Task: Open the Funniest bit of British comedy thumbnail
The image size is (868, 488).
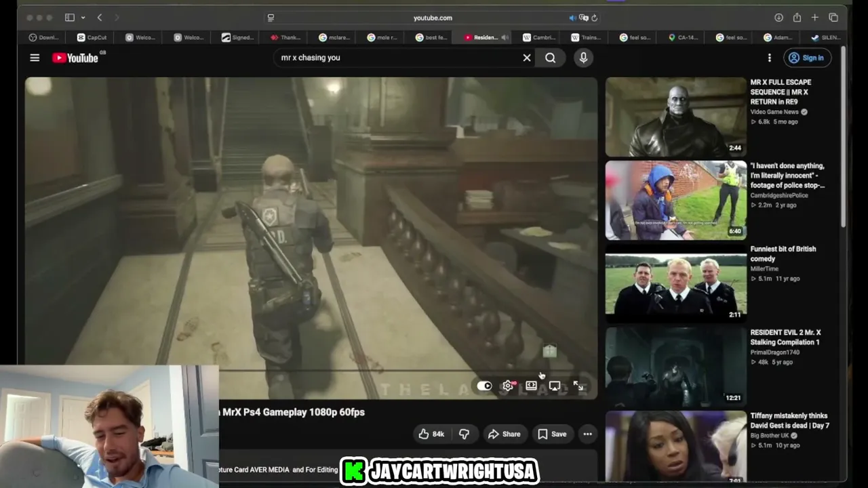Action: pos(675,283)
